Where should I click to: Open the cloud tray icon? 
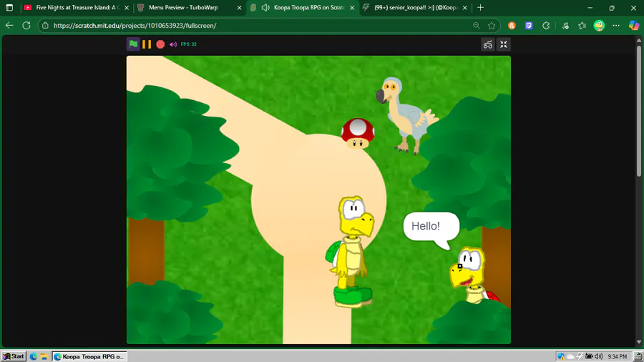coord(570,356)
